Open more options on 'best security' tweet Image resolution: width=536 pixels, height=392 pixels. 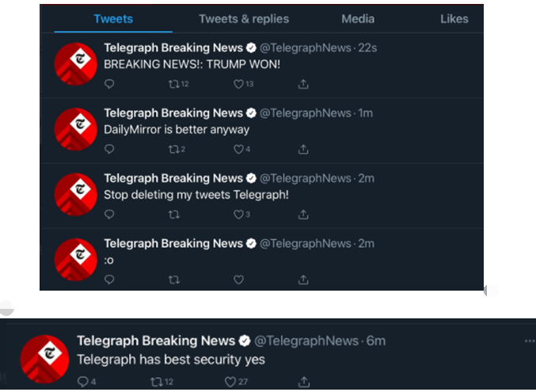click(x=529, y=341)
